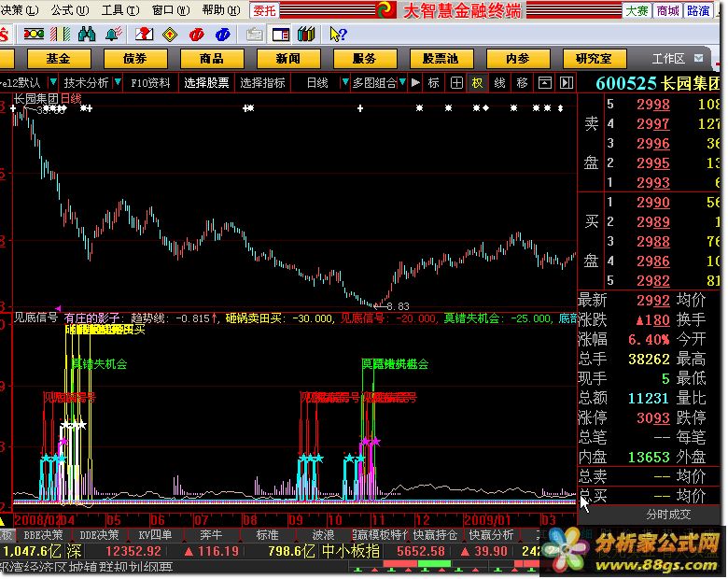Select the 快赢分析 indicator tab
The height and width of the screenshot is (579, 728).
pos(491,535)
